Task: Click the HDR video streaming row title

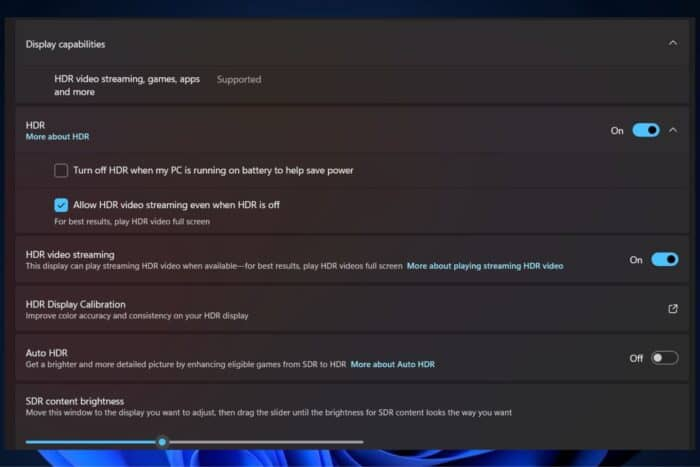Action: pos(70,254)
